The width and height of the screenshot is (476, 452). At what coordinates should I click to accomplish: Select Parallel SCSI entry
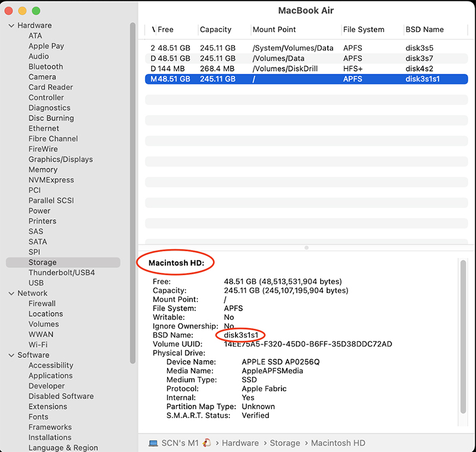pyautogui.click(x=51, y=201)
